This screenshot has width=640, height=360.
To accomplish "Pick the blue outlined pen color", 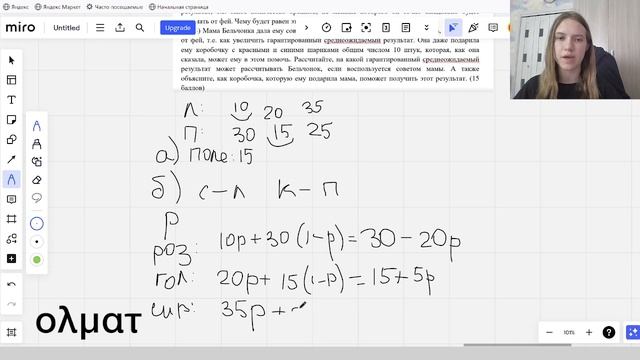I will point(37,224).
